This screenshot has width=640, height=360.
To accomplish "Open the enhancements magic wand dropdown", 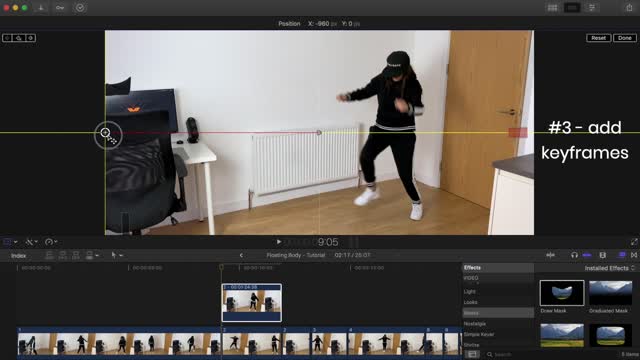I will [31, 242].
